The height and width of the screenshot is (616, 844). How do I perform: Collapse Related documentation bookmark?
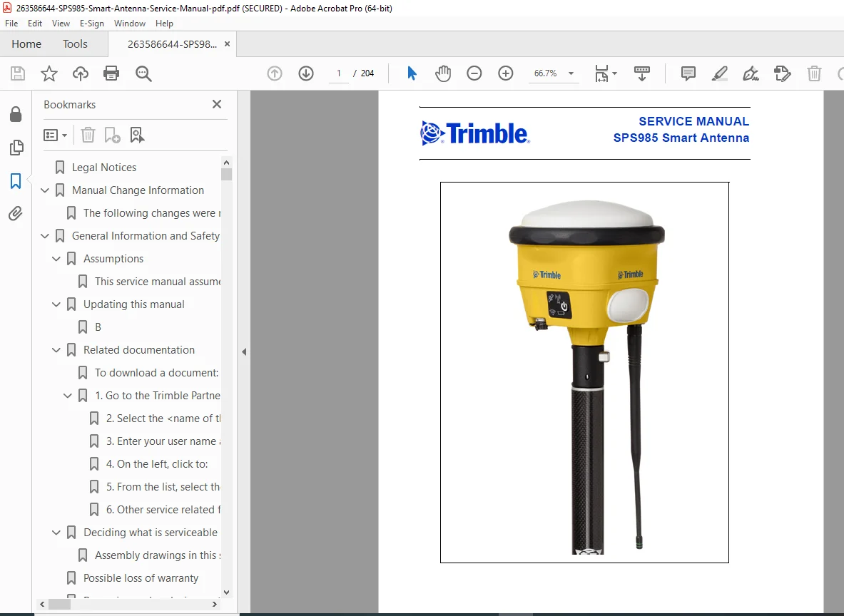click(x=56, y=350)
